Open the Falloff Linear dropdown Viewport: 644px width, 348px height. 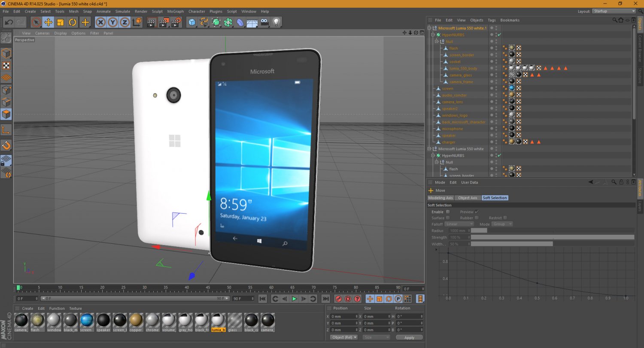point(459,224)
